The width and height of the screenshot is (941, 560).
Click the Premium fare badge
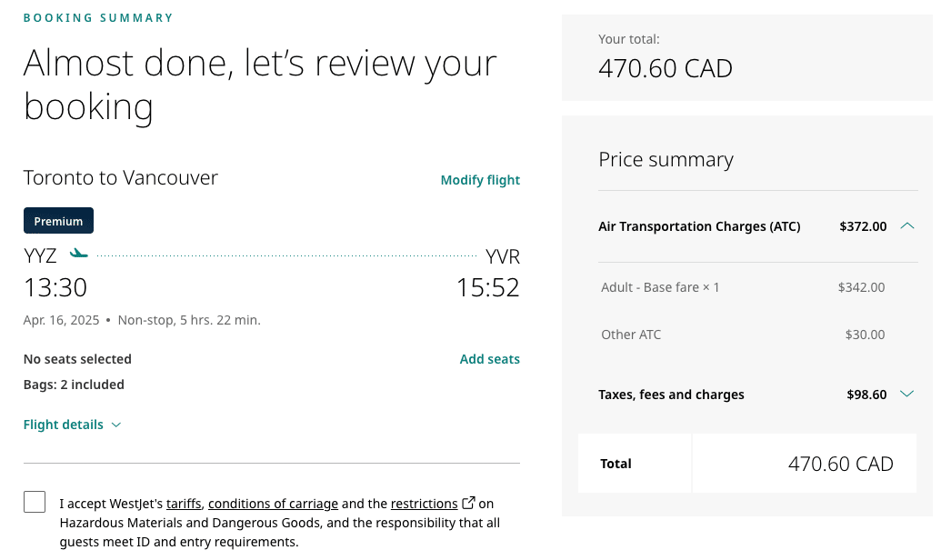pos(58,221)
